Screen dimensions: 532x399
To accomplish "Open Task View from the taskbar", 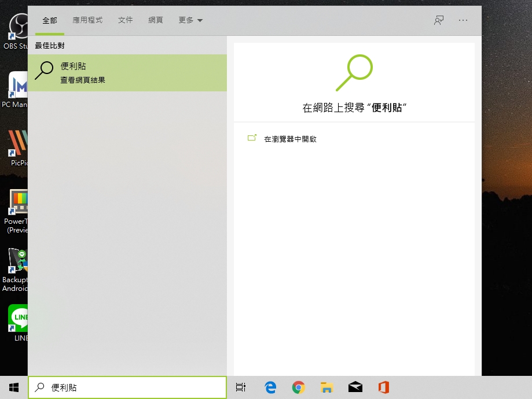I will [x=241, y=387].
